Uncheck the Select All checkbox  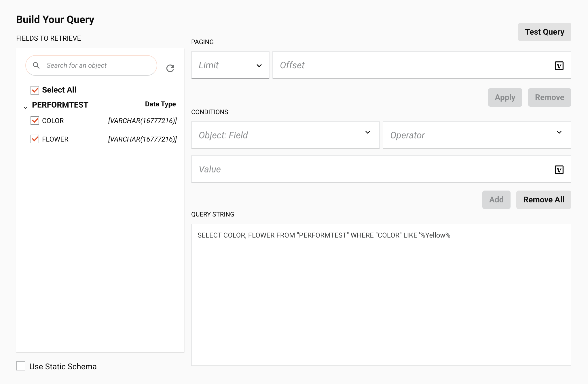pos(35,90)
